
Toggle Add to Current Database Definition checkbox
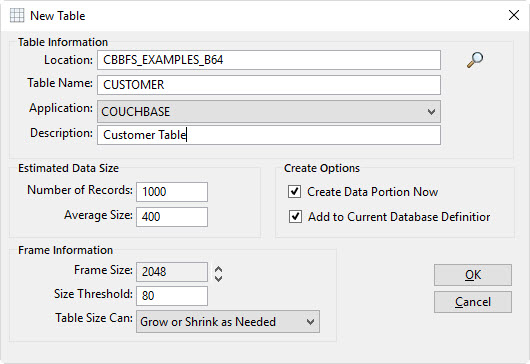(x=295, y=217)
